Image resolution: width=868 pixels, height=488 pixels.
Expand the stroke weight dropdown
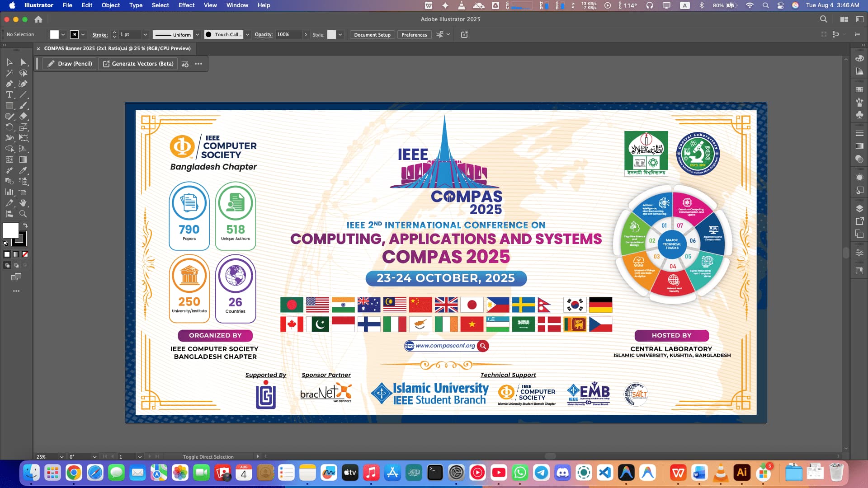(145, 35)
